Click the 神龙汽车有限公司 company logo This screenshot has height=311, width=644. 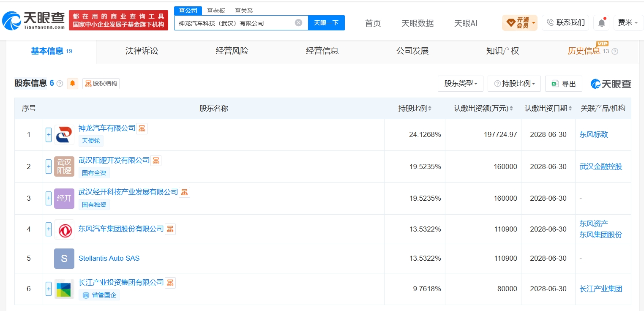pyautogui.click(x=64, y=135)
